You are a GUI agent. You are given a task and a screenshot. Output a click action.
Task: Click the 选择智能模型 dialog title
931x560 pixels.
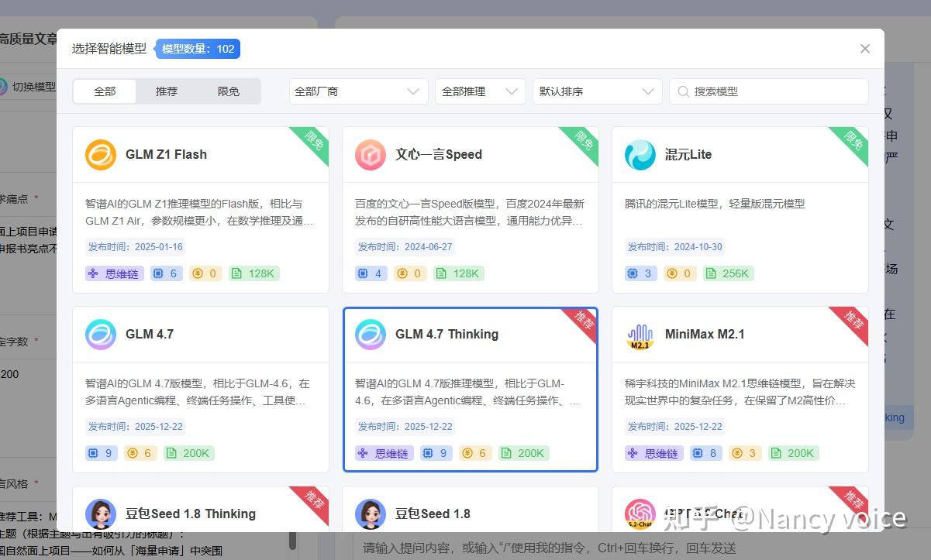(109, 49)
